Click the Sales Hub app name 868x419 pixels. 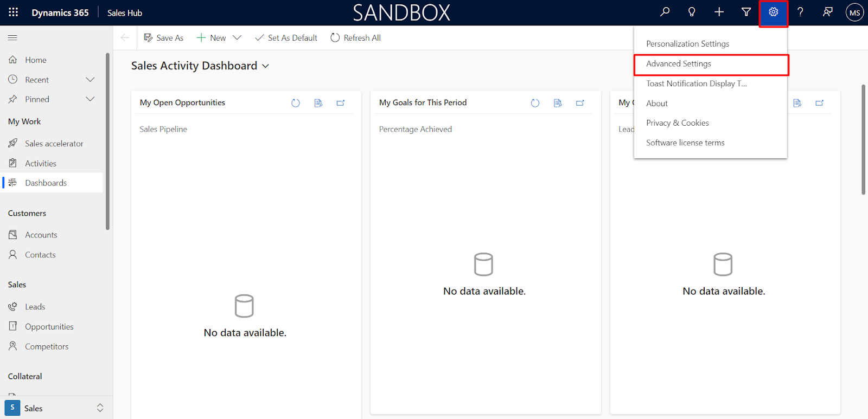pyautogui.click(x=125, y=13)
